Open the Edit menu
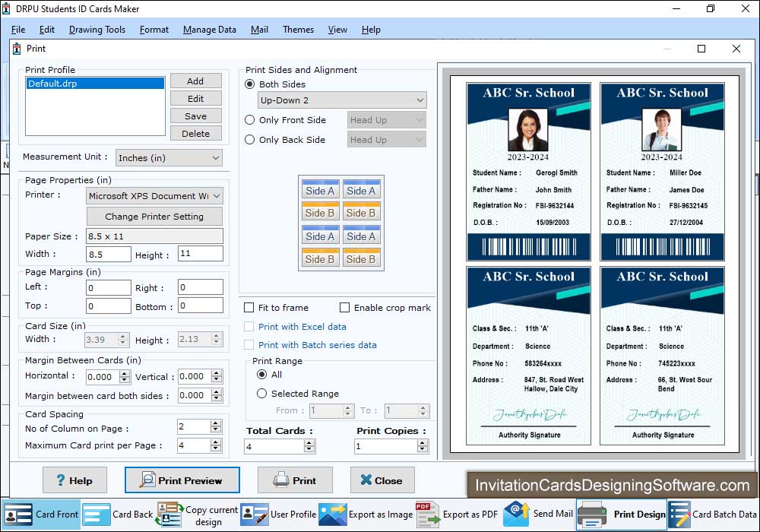Viewport: 760px width, 532px height. (x=46, y=30)
